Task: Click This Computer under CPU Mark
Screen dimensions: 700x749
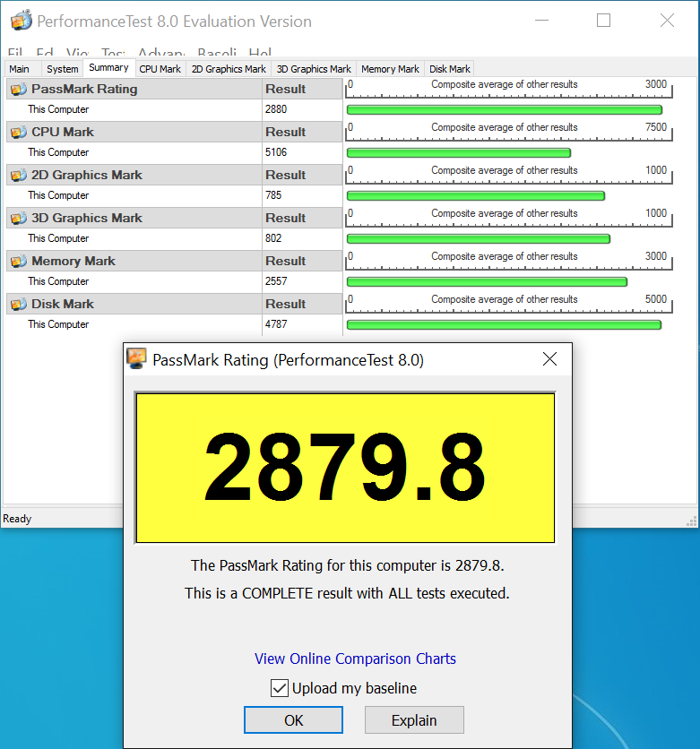Action: click(x=58, y=152)
